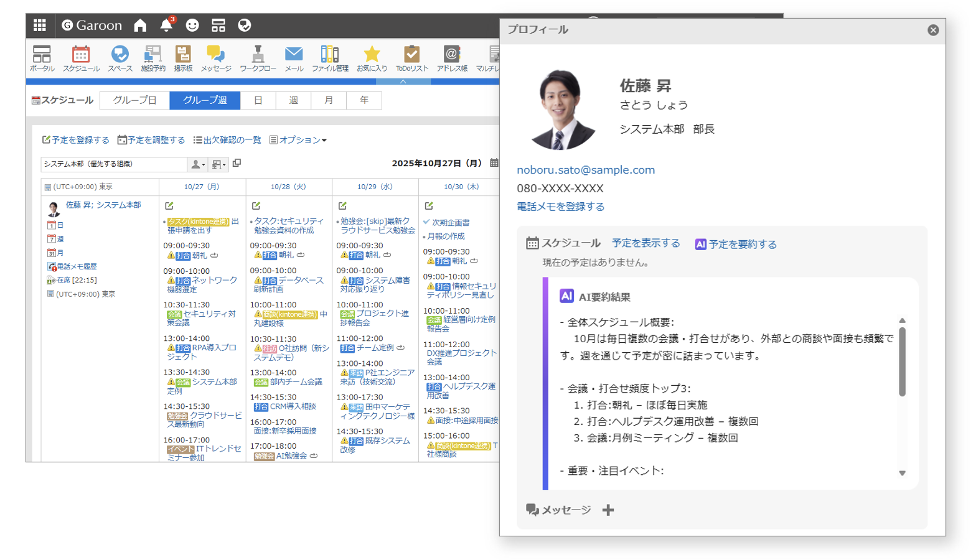Screen dimensions: 976x560
Task: Open the header layout panel icon
Action: tap(218, 25)
